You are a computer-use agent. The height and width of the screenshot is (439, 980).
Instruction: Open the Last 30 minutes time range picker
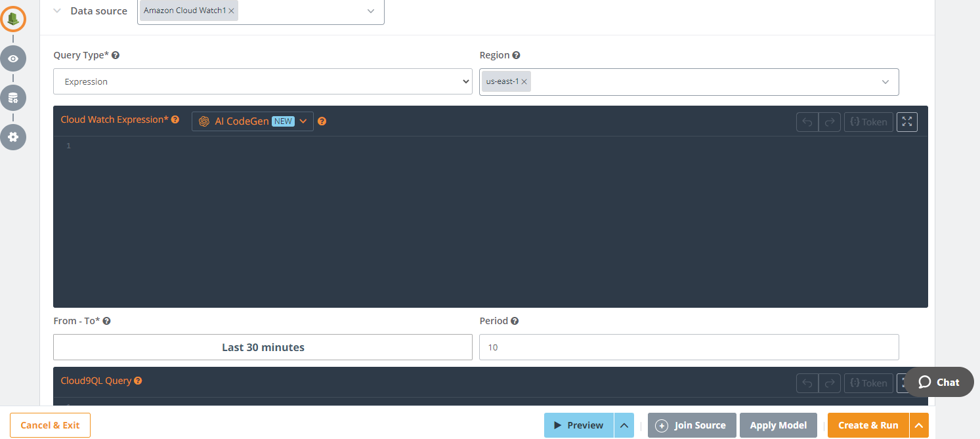(263, 347)
